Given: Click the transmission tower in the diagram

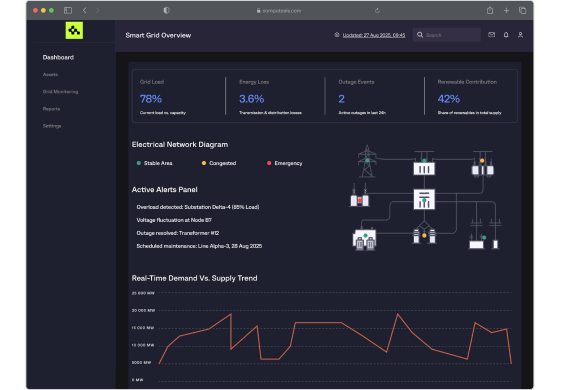Looking at the screenshot, I should pos(367,161).
